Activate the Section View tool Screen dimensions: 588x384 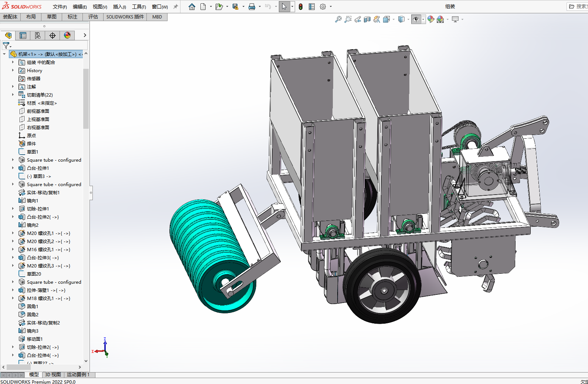(367, 20)
